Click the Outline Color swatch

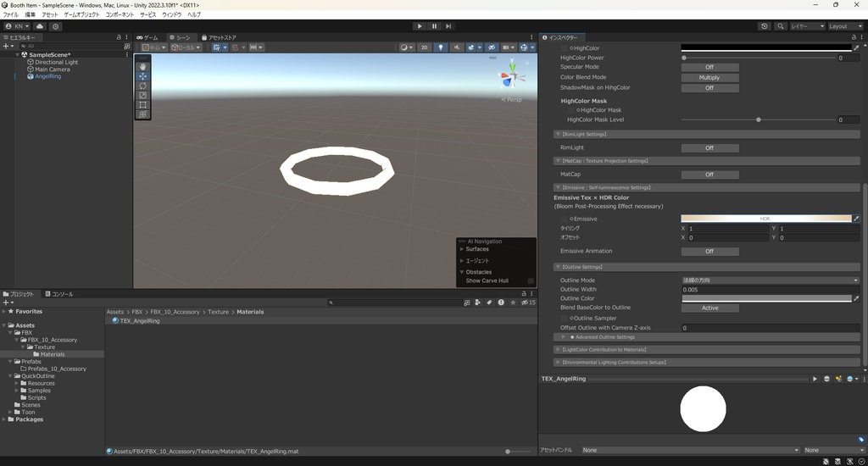click(766, 298)
